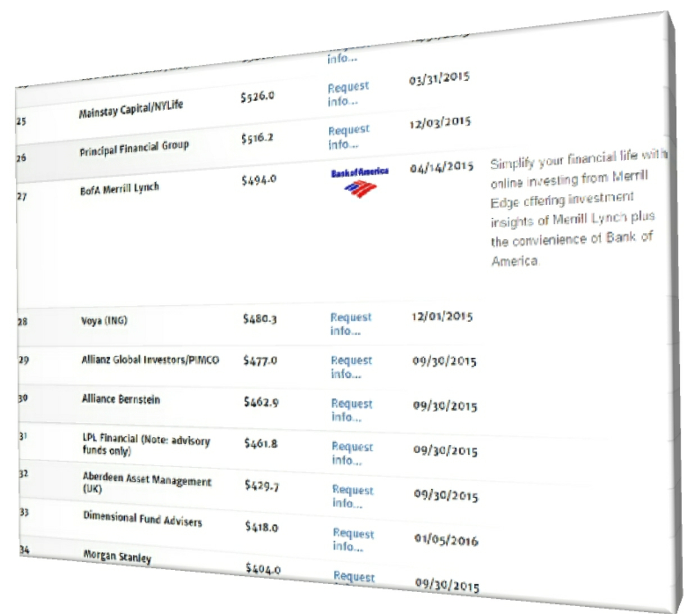Click rank number 29
Viewport: 700px width, 614px height.
(24, 360)
